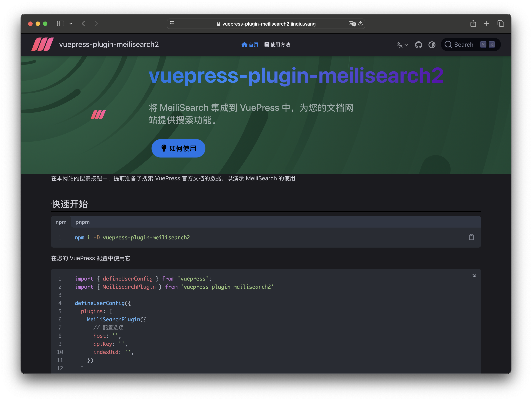This screenshot has width=532, height=401.
Task: Go back to the previous page
Action: click(84, 24)
